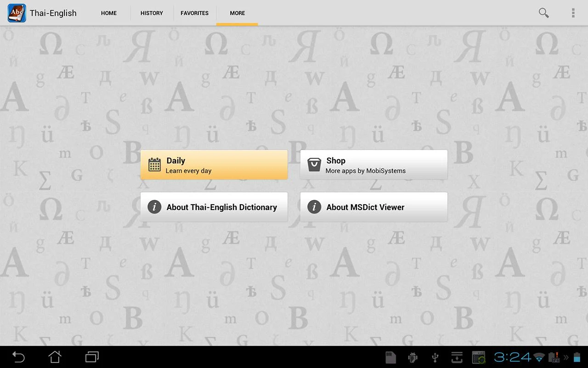Viewport: 588px width, 368px height.
Task: Open Daily to learn every day
Action: point(214,164)
